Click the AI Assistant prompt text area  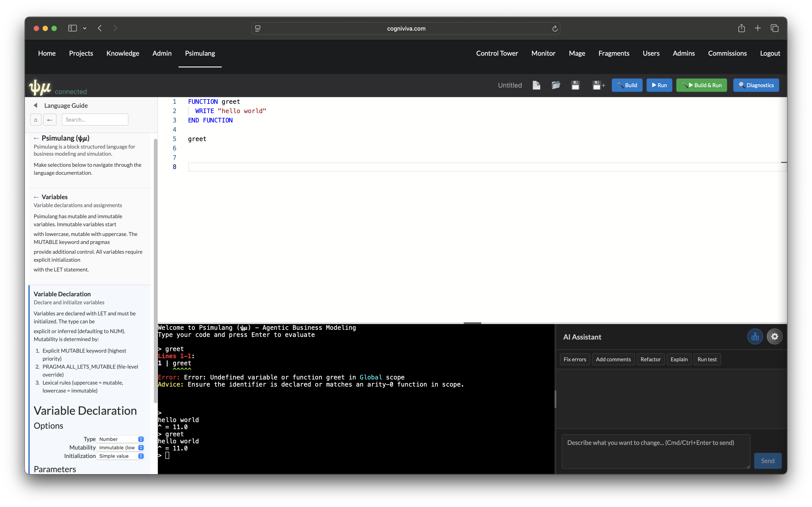(x=656, y=451)
